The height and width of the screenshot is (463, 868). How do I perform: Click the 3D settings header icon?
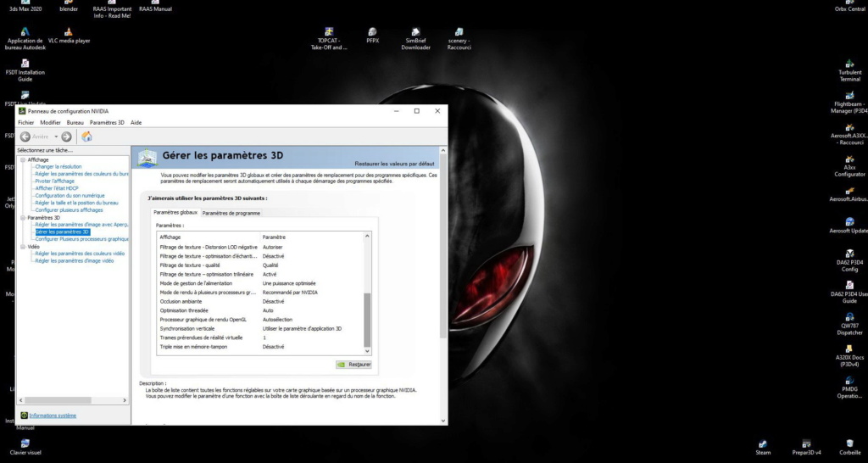[x=147, y=157]
